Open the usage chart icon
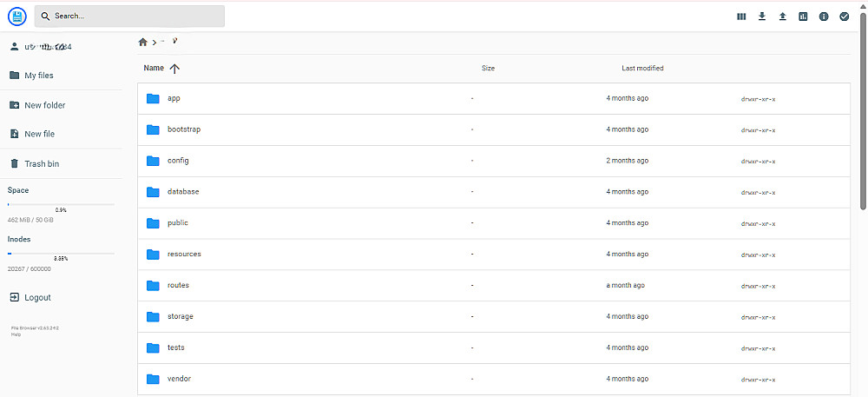868x397 pixels. [x=803, y=17]
